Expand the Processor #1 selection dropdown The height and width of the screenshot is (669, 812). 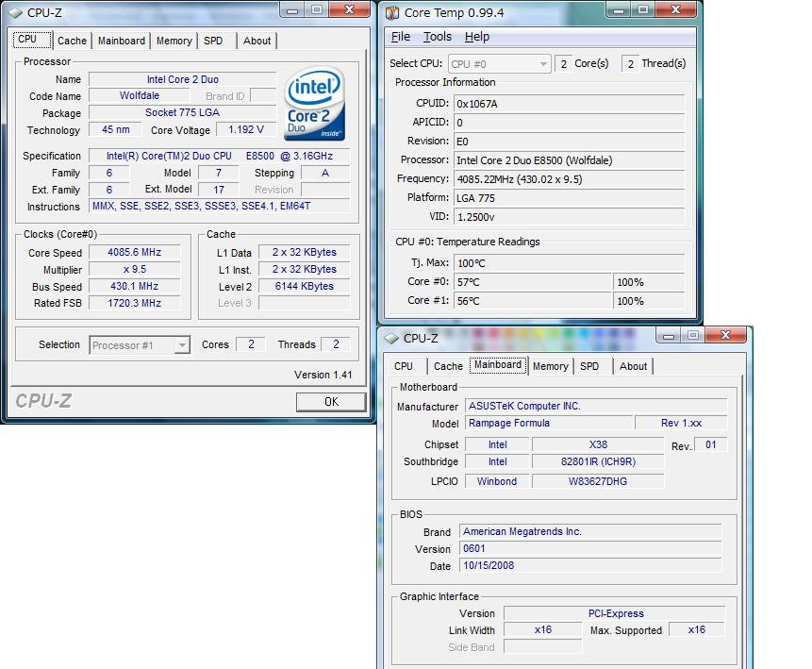(x=140, y=345)
